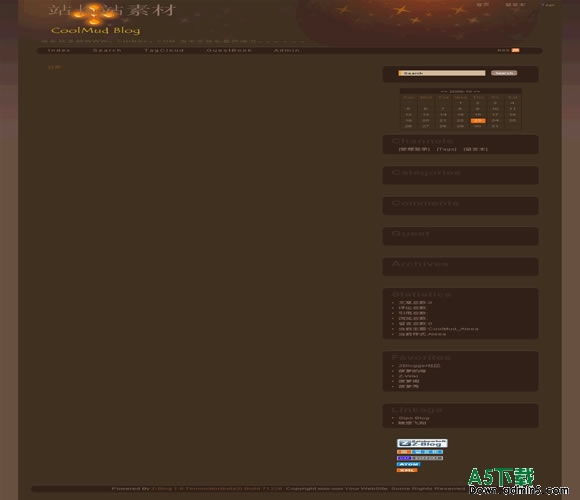This screenshot has width=580, height=500.
Task: Open the Admin navigation link
Action: pos(287,50)
